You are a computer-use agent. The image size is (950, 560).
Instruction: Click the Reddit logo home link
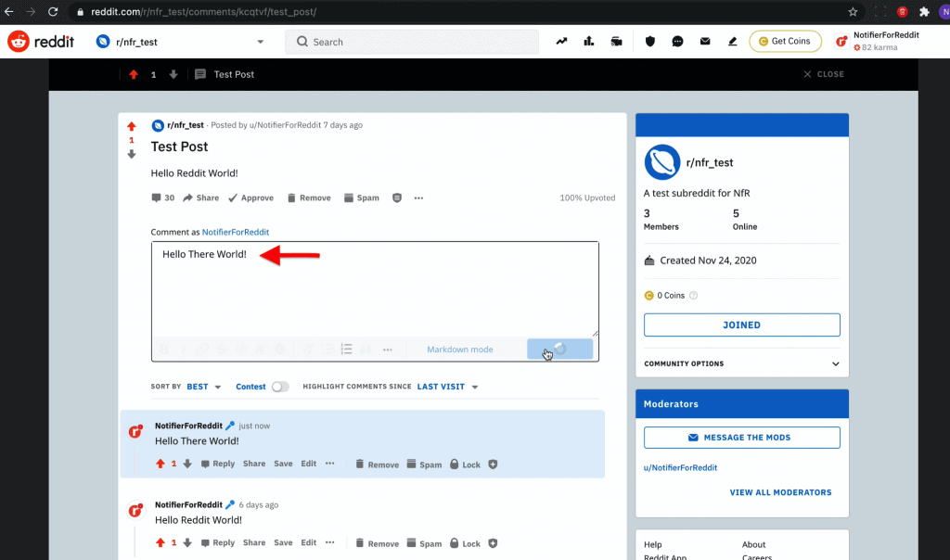(x=41, y=42)
